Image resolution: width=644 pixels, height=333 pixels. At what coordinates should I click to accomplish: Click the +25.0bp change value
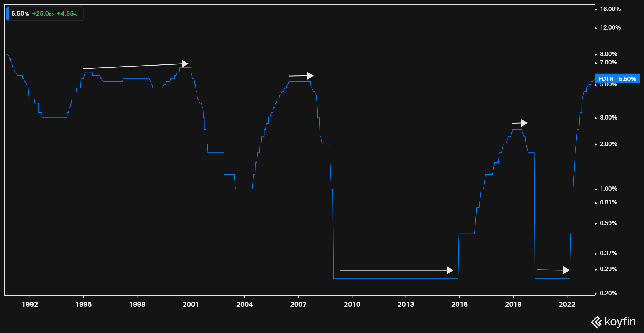43,14
